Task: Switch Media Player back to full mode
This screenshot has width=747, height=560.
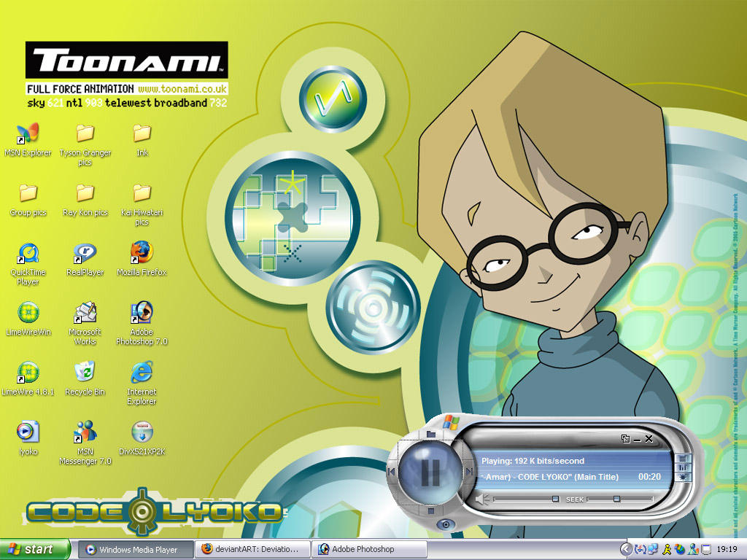Action: [x=626, y=438]
